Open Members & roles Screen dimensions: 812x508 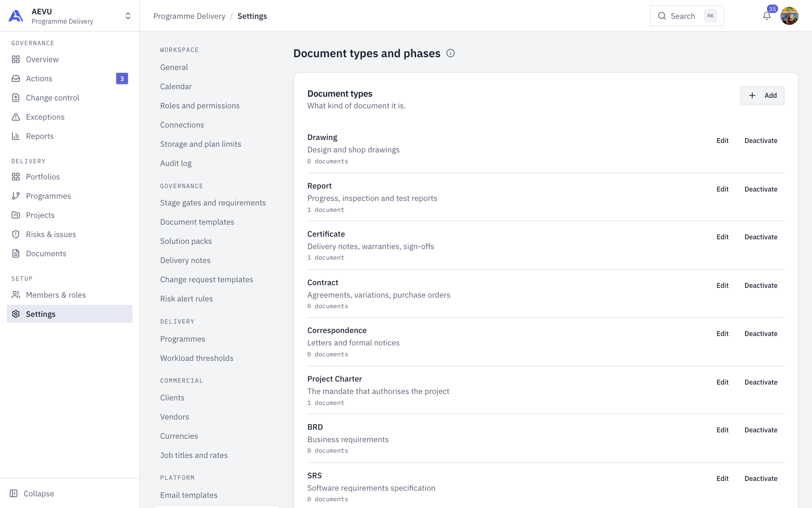(x=70, y=295)
